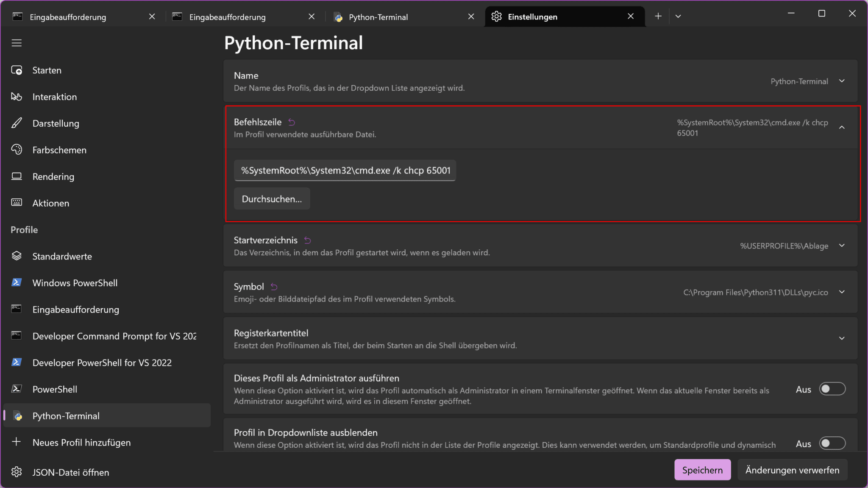Open Darstellung via the brush icon
868x488 pixels.
click(16, 123)
